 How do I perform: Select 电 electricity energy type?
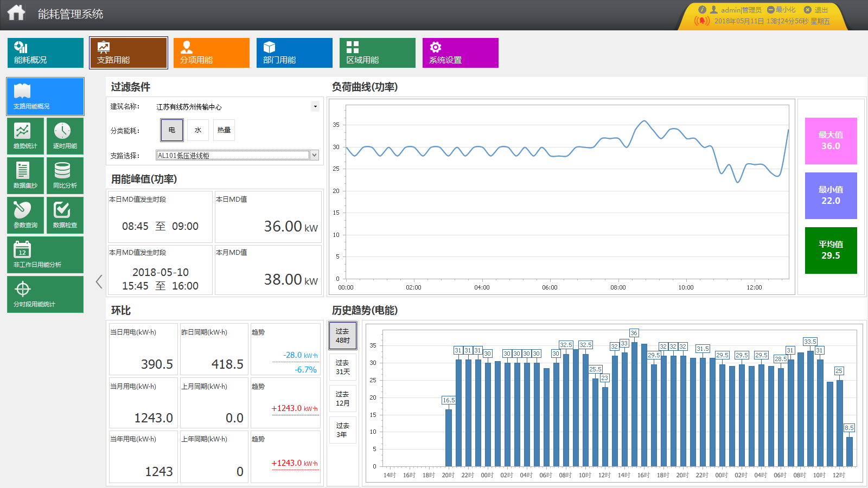[172, 130]
